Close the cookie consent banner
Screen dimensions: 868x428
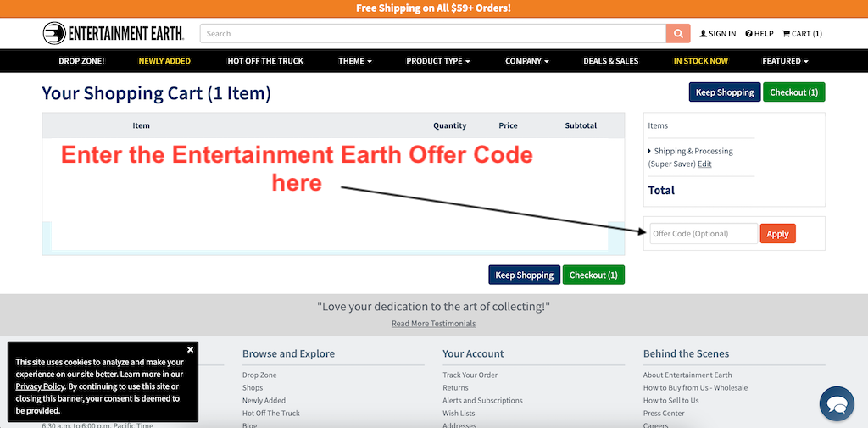[x=190, y=349]
